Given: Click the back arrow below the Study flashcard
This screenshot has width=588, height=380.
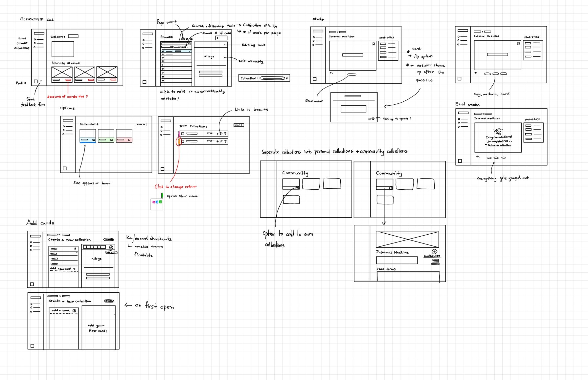Looking at the screenshot, I should click(331, 73).
